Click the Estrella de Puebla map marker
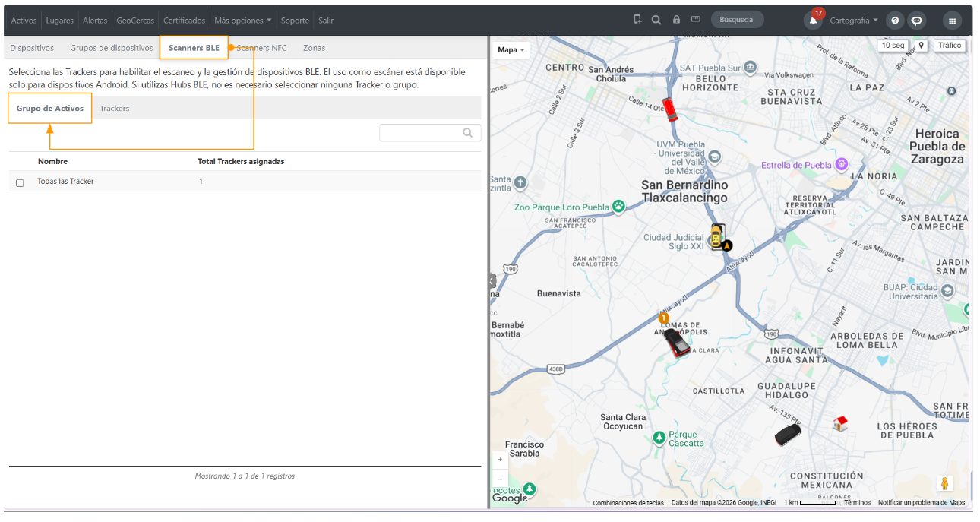Screen dimensions: 980x522 [x=841, y=164]
